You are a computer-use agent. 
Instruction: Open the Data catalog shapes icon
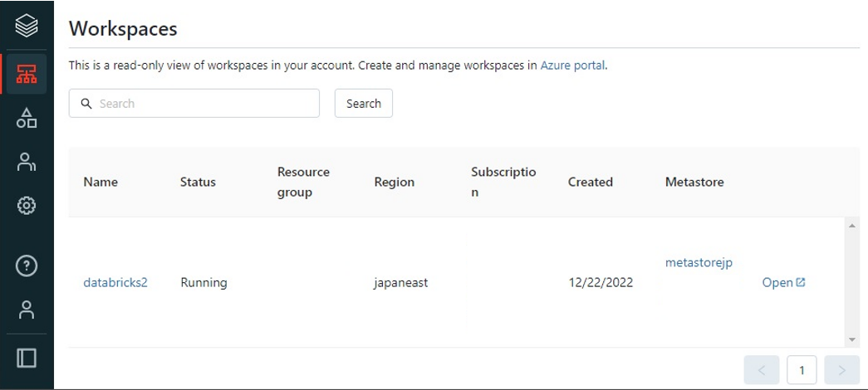(27, 118)
